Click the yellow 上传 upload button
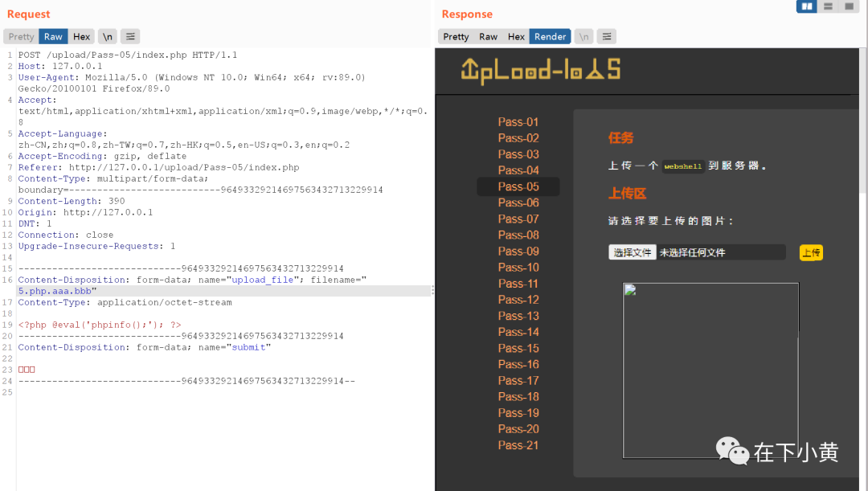The width and height of the screenshot is (868, 491). tap(811, 253)
